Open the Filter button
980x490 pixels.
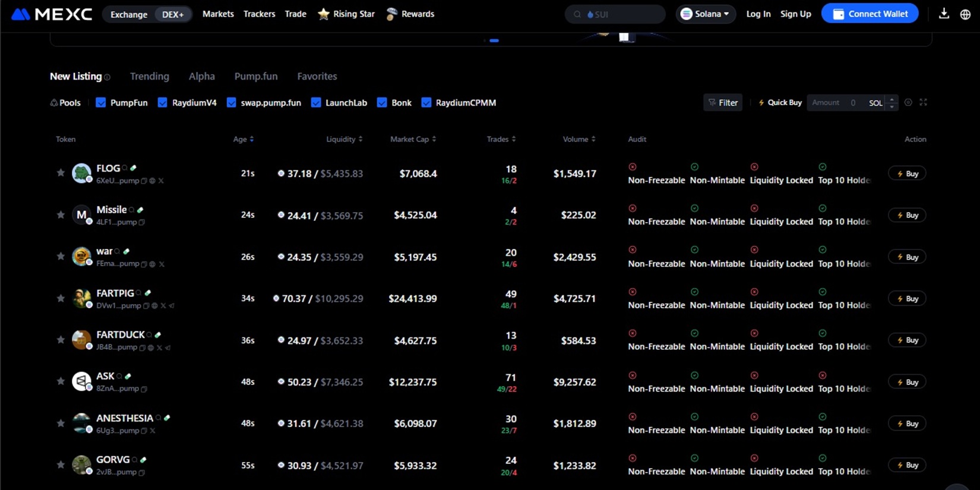tap(723, 103)
